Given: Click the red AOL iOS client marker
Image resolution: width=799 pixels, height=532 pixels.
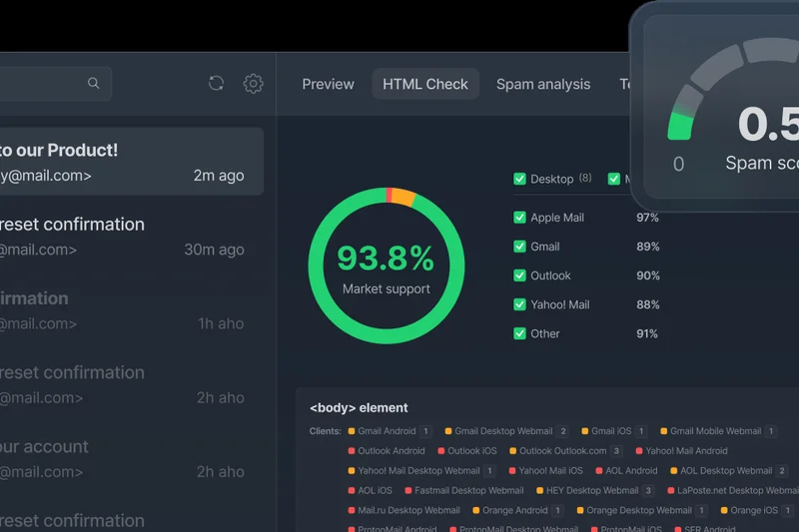Looking at the screenshot, I should tap(352, 491).
